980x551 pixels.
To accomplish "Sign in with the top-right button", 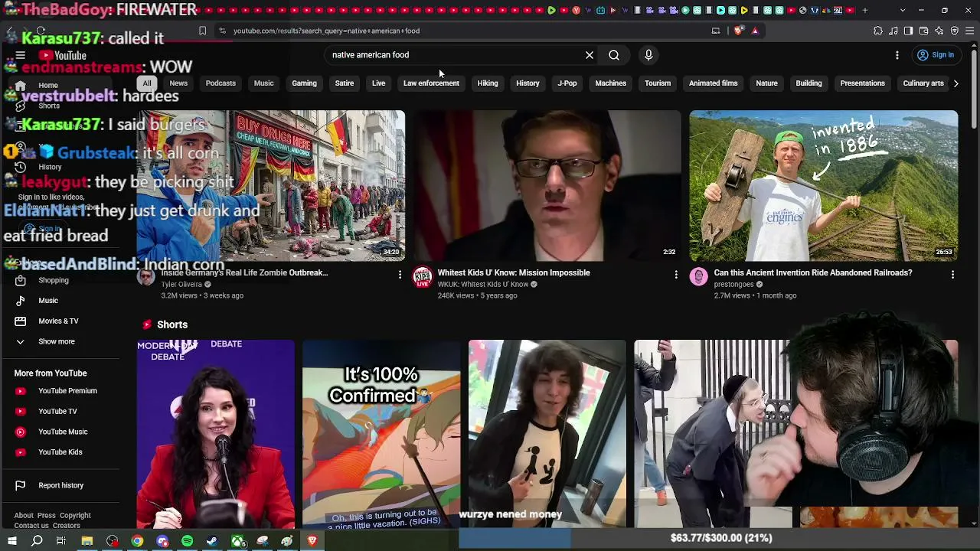I will pyautogui.click(x=936, y=55).
